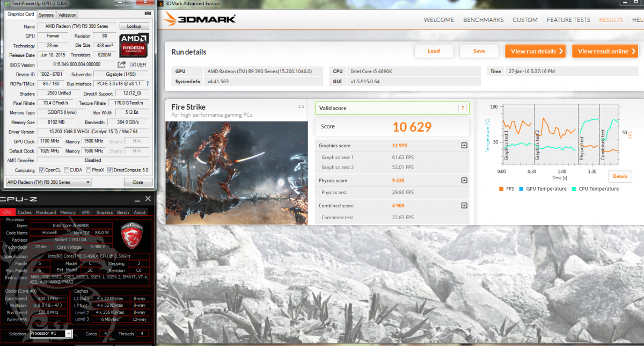Viewport: 644px width, 346px height.
Task: Open the Processor #1 selection dropdown
Action: coord(50,334)
